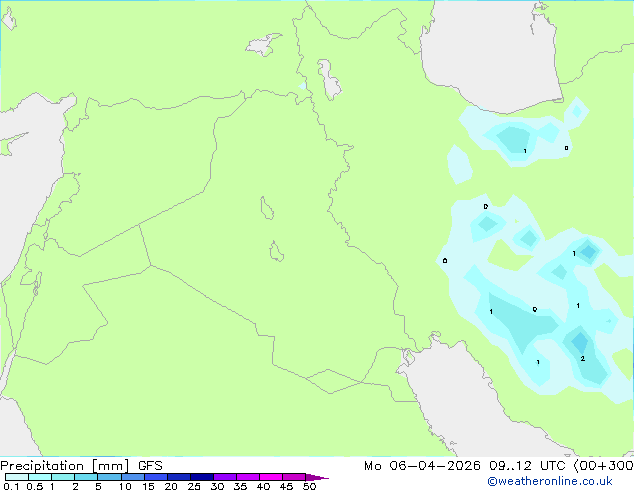This screenshot has width=634, height=490.
Task: Open the weatheronline.co.uk link
Action: coord(550,481)
